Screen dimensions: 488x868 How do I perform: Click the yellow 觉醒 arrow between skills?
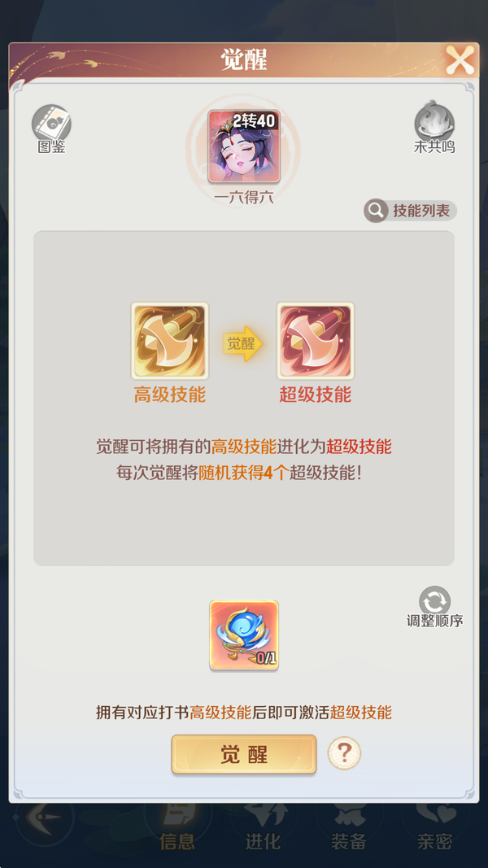[x=243, y=344]
